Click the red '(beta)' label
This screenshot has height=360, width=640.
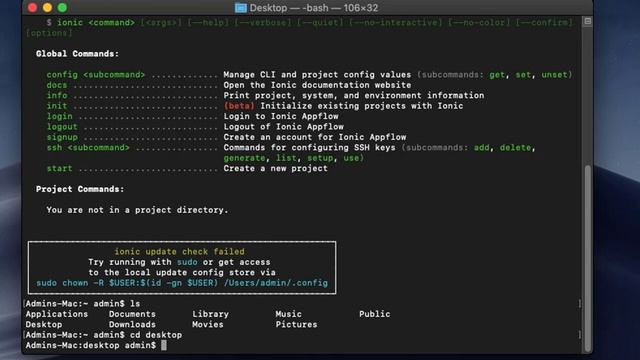(x=239, y=106)
